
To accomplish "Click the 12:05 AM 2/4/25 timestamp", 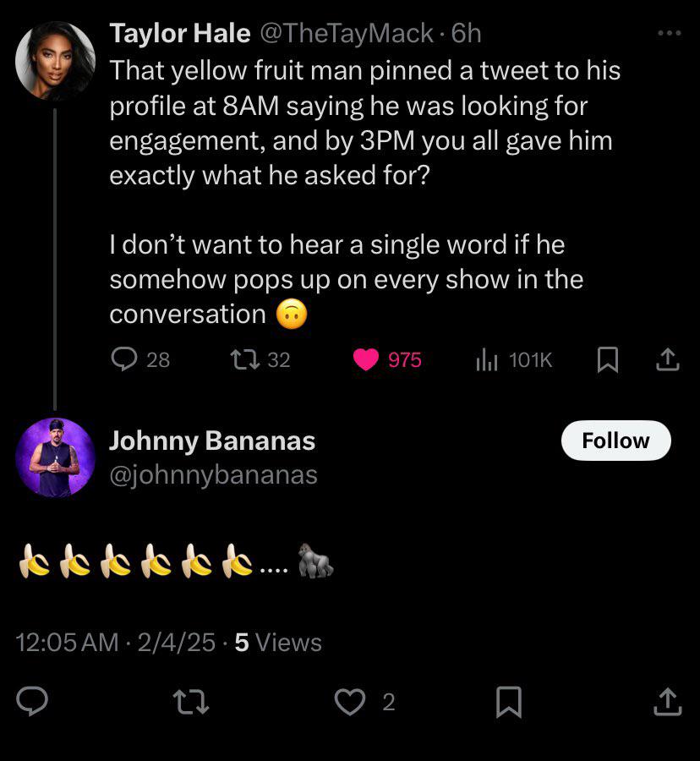I will click(x=116, y=643).
